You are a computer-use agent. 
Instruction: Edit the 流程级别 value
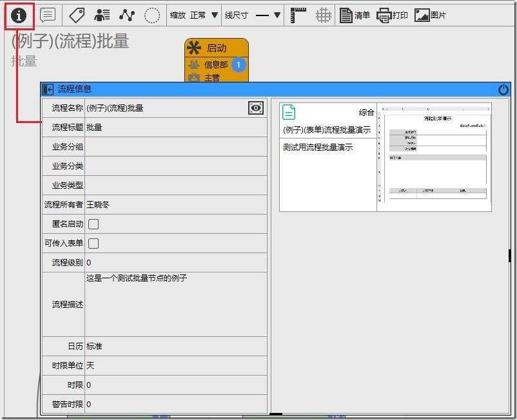pos(176,263)
